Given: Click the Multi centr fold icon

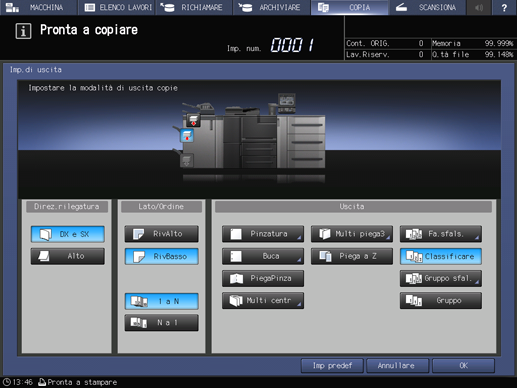Looking at the screenshot, I should click(x=236, y=301).
